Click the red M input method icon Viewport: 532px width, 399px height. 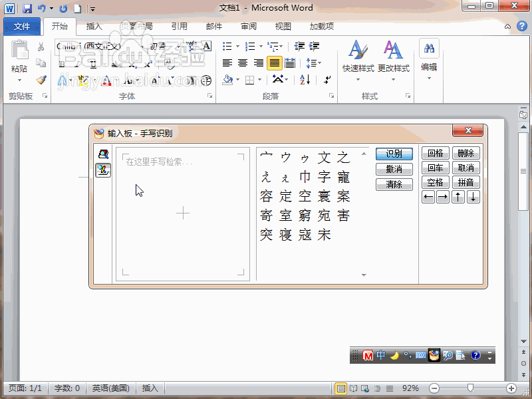(x=368, y=355)
